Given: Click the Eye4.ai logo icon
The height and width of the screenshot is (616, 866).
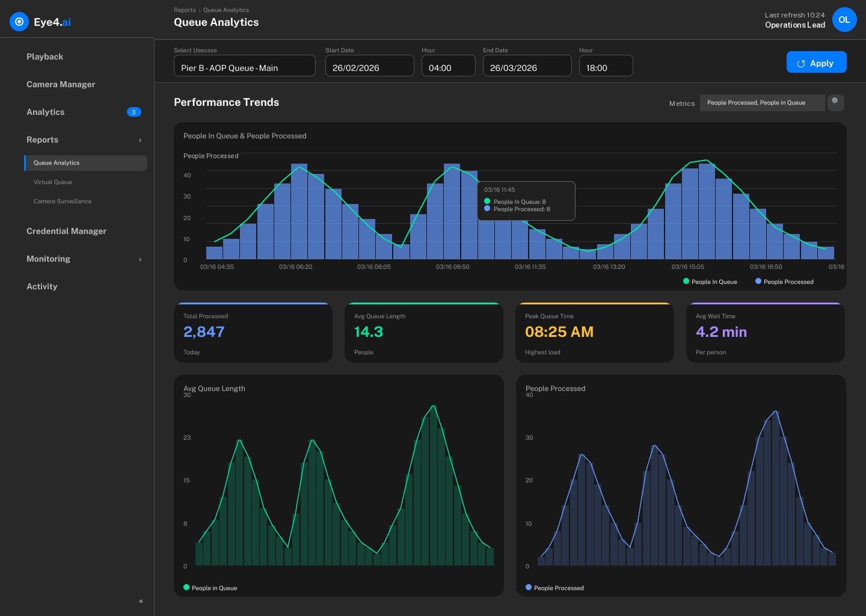Looking at the screenshot, I should pos(19,22).
